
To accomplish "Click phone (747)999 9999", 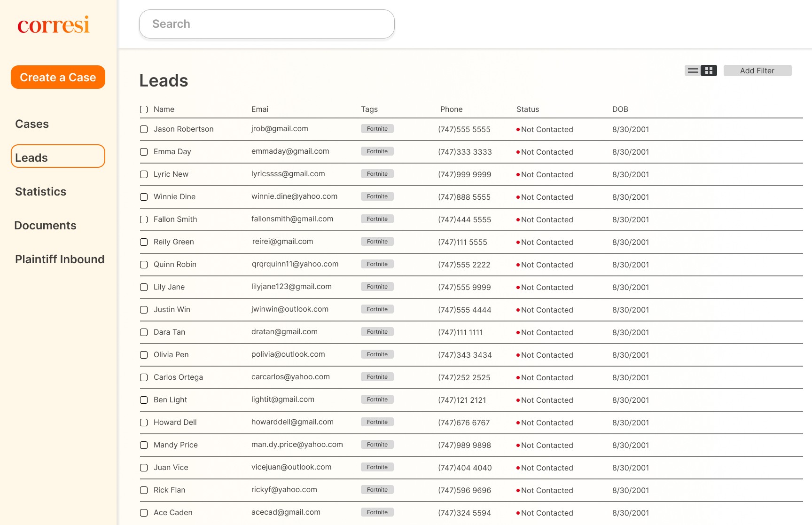I will [465, 174].
